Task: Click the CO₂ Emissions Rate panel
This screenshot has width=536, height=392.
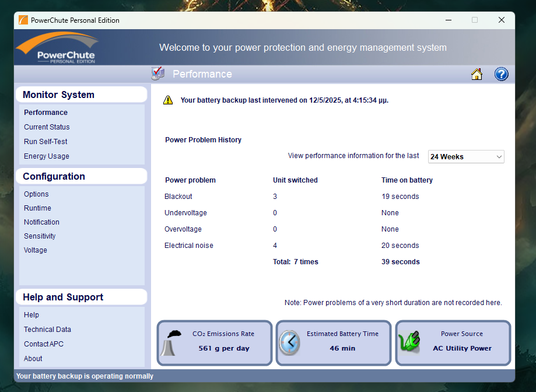Action: [x=214, y=343]
